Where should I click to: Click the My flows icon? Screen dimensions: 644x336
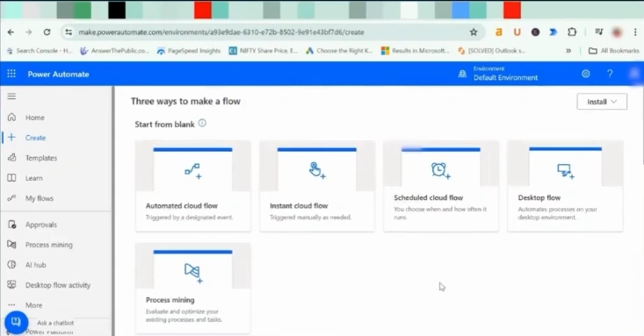(12, 198)
